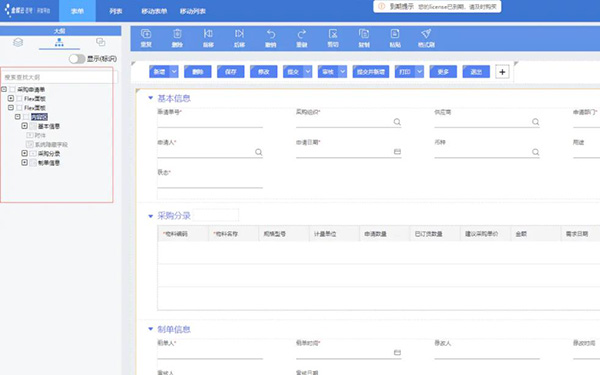
Task: Collapse the expanded Flex面板 tree node
Action: coord(11,108)
